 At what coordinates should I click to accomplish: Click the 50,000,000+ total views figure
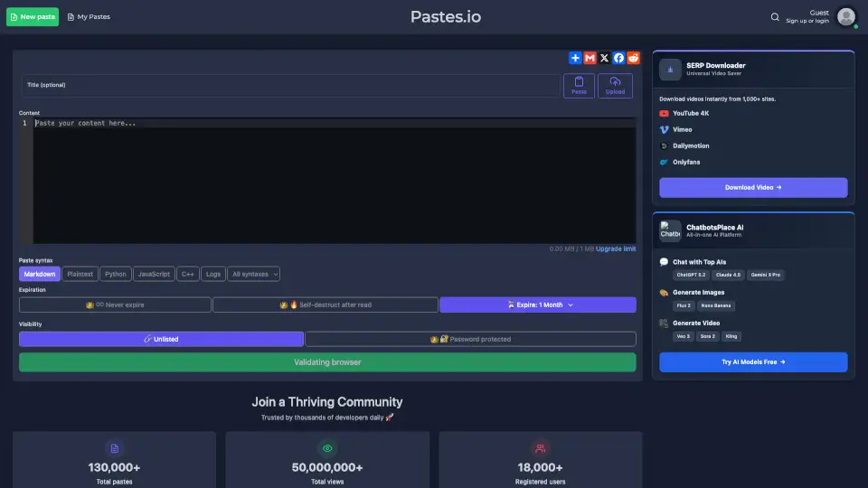tap(327, 467)
